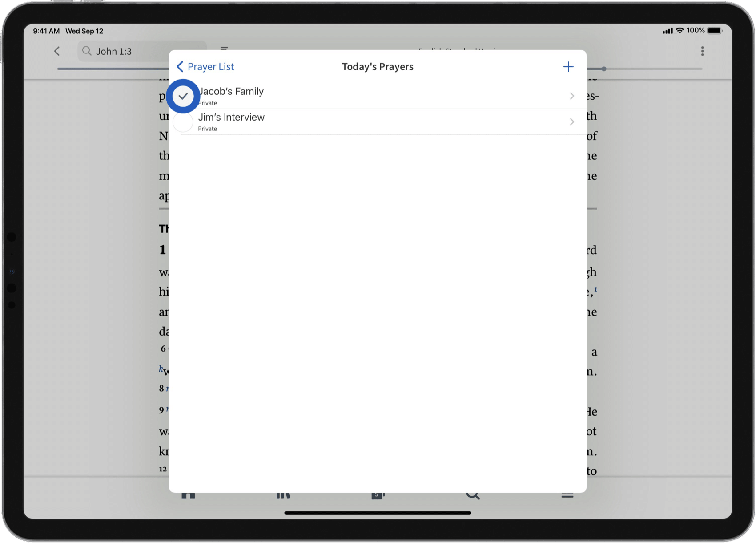Select the Jacob's Family row title

point(231,91)
